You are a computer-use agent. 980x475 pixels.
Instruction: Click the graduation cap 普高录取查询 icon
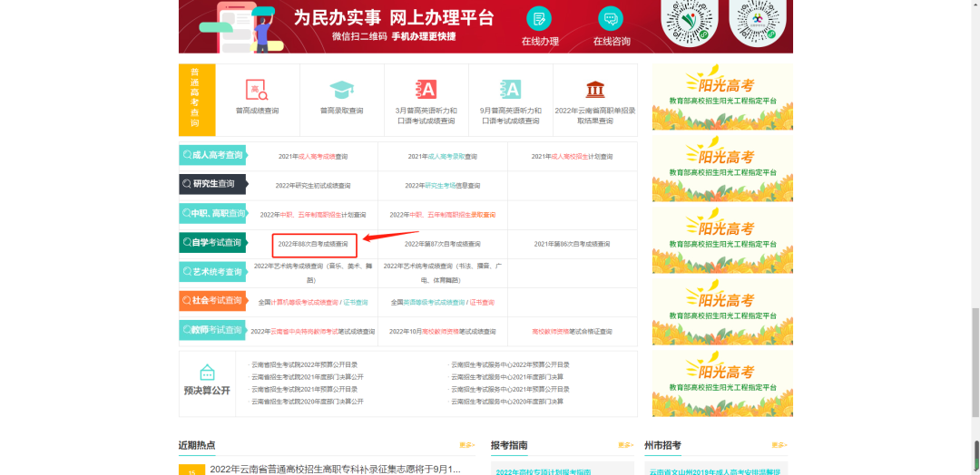pos(341,90)
